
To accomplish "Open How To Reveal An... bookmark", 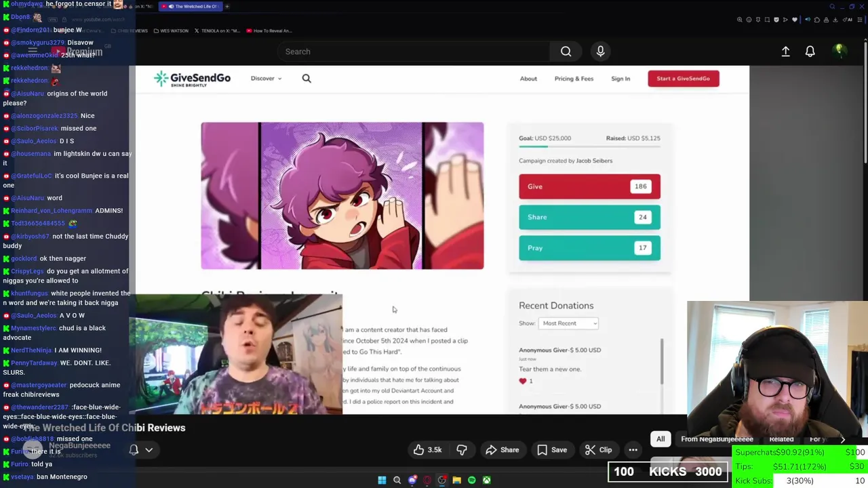I will coord(269,30).
